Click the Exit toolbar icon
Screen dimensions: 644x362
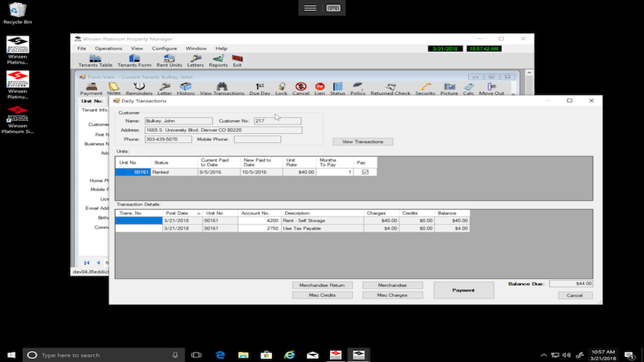pos(237,61)
